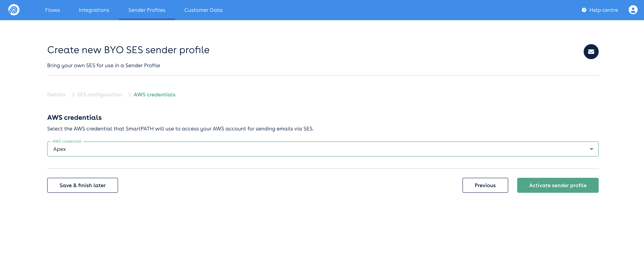Image resolution: width=644 pixels, height=268 pixels.
Task: Click chevron before SES configuration breadcrumb
Action: [x=73, y=95]
